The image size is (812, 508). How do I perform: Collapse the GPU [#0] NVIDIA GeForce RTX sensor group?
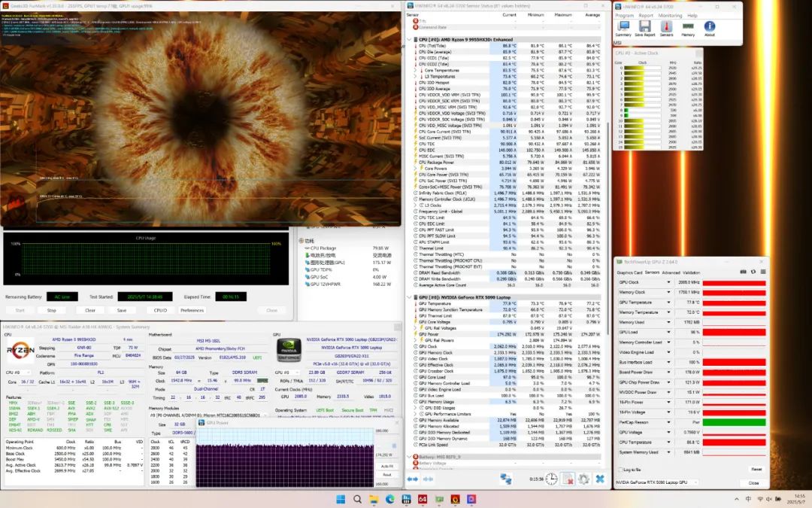click(x=409, y=297)
